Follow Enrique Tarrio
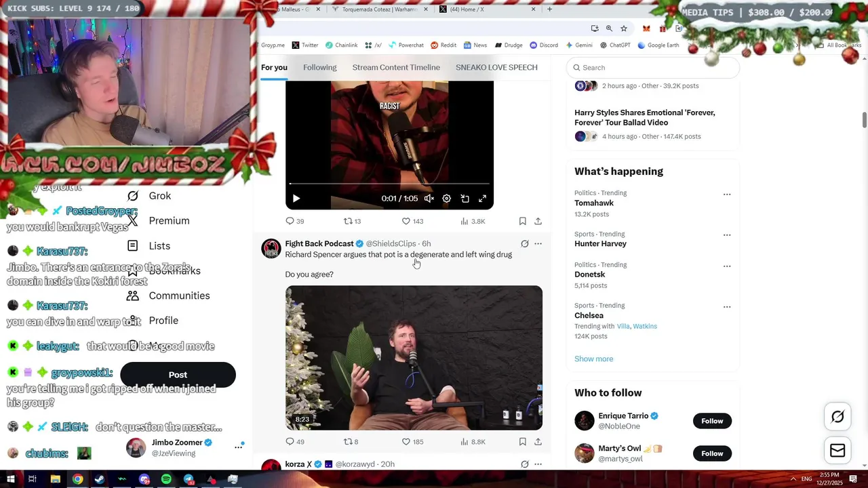The image size is (868, 488). (712, 421)
